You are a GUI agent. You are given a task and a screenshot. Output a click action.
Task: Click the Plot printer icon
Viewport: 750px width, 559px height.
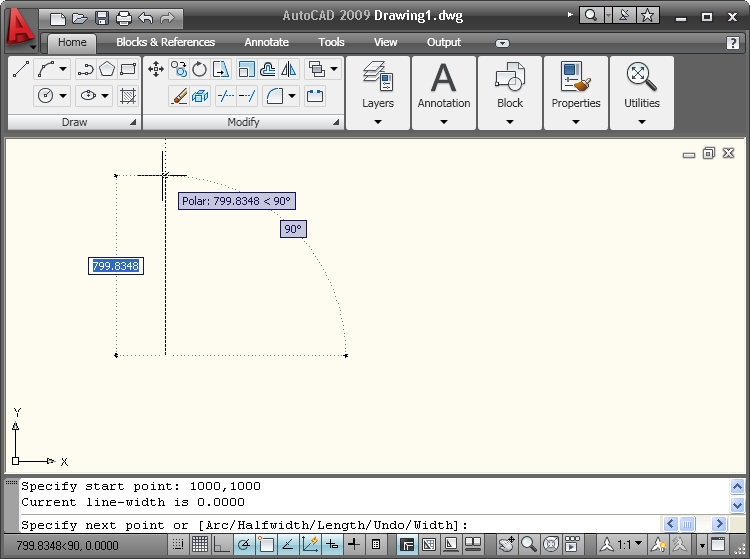[x=124, y=18]
